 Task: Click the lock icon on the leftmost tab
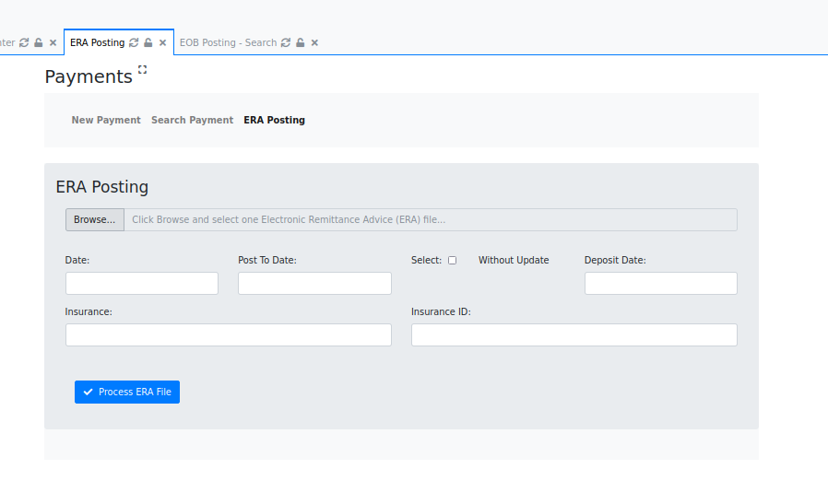click(39, 42)
